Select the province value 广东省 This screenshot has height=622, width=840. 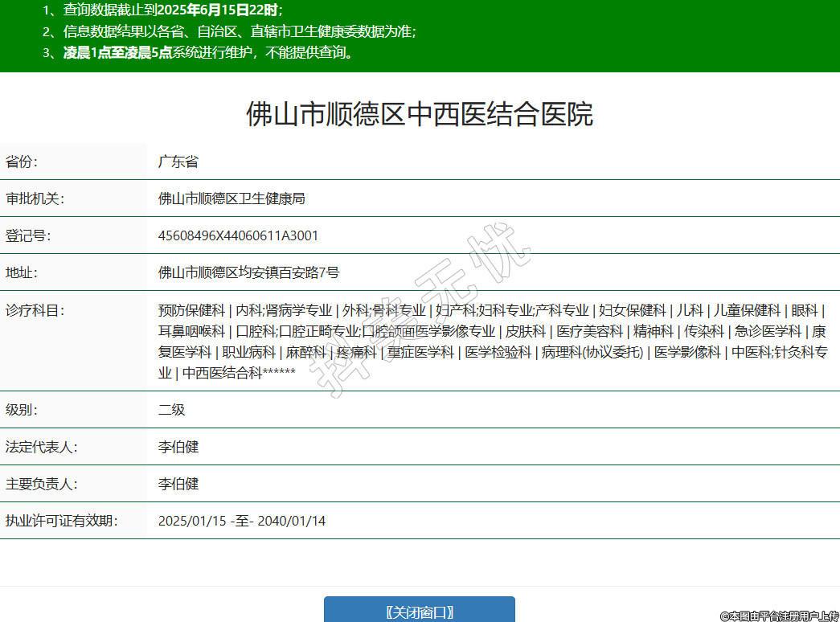(178, 162)
